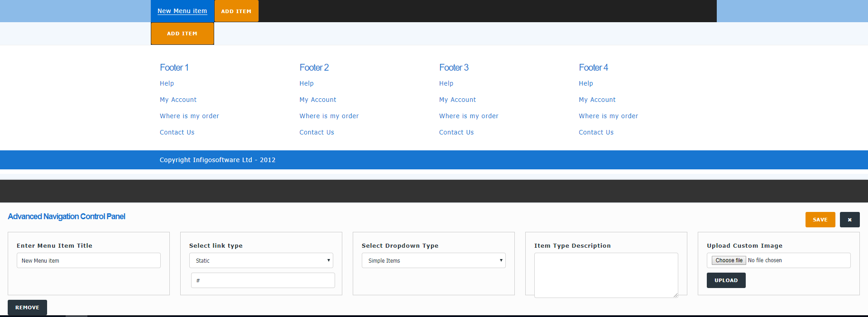868x317 pixels.
Task: Click ADD ITEM beneath the New Menu item tab
Action: pos(182,34)
